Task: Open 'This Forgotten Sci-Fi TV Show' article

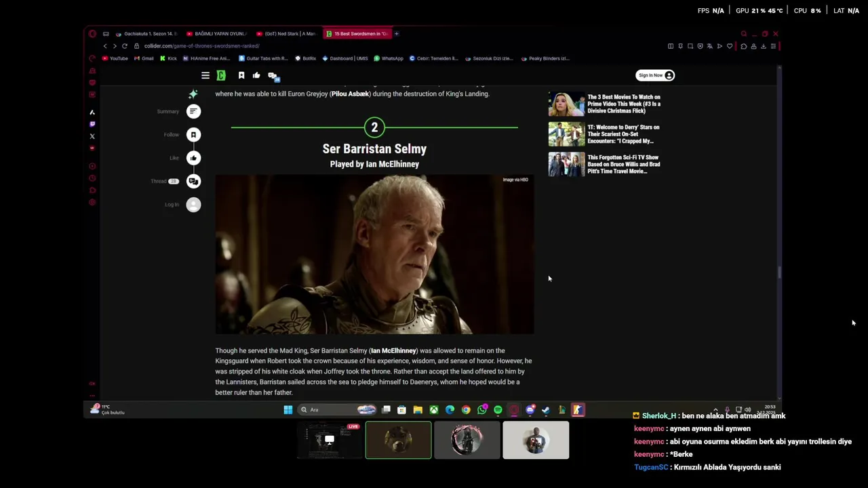Action: pos(624,164)
